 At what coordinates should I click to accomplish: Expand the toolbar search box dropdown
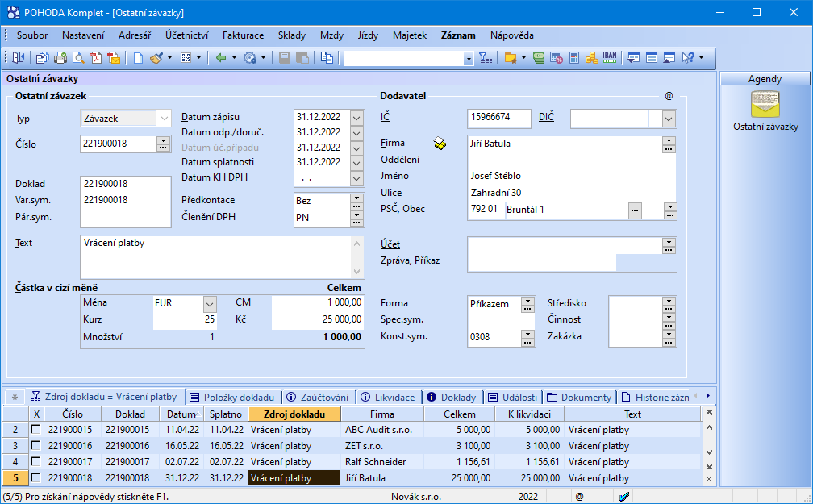[469, 59]
